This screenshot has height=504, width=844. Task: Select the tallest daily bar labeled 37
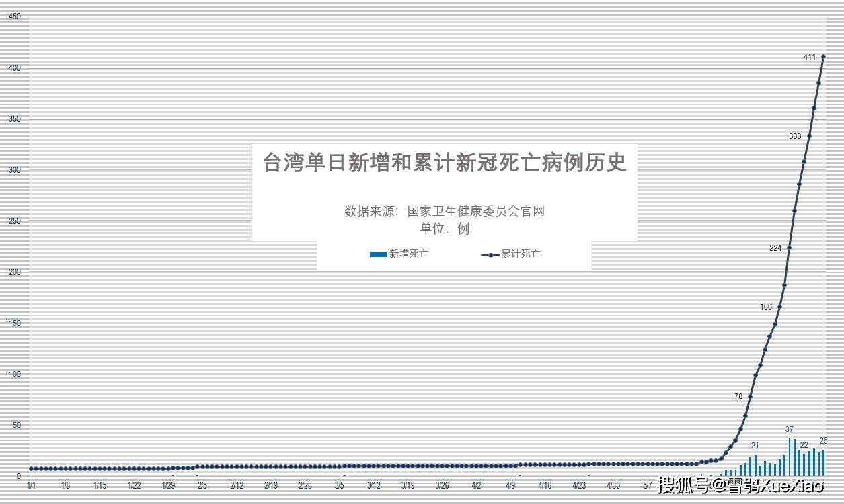(790, 457)
